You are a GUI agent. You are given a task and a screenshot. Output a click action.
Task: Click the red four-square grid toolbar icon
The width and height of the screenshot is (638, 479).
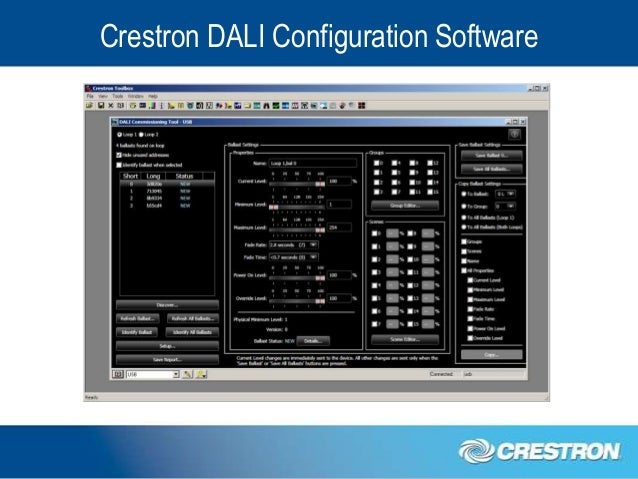(361, 106)
